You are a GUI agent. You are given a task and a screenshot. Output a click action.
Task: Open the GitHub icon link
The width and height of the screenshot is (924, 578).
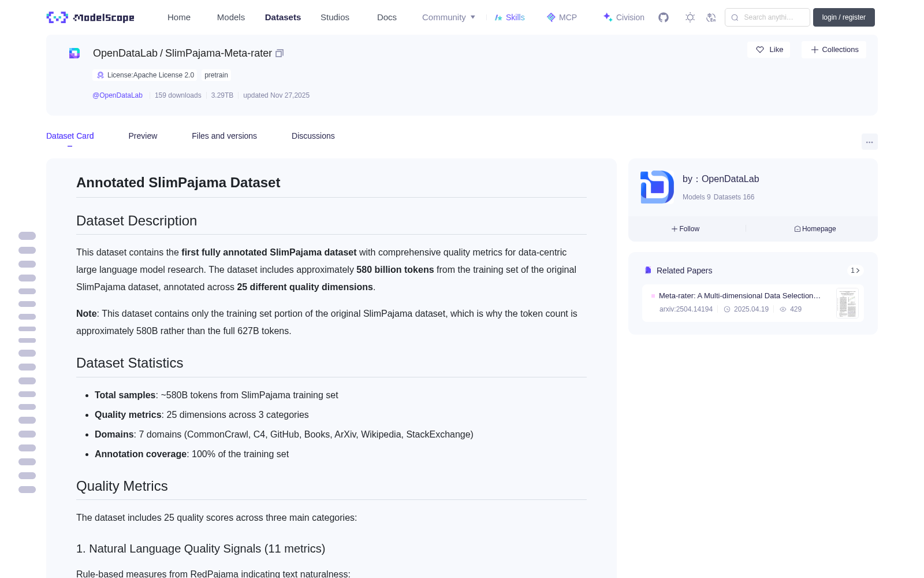click(664, 17)
